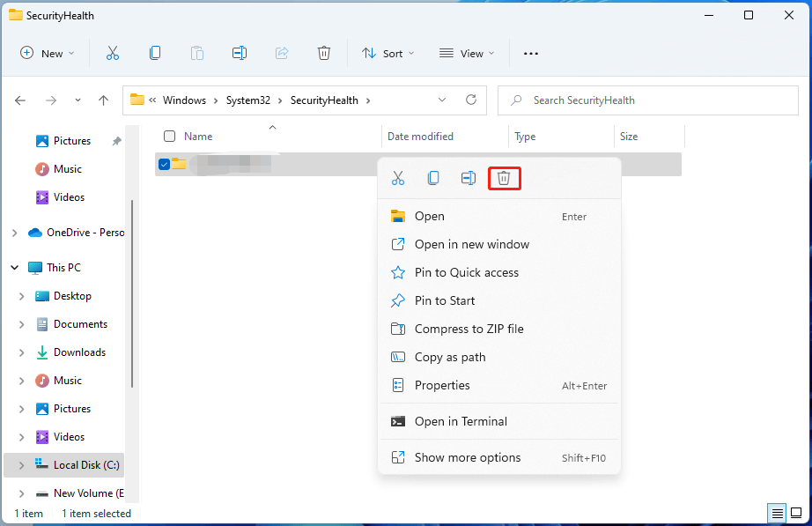Uncheck the selected folder's checkbox
812x526 pixels.
point(163,164)
